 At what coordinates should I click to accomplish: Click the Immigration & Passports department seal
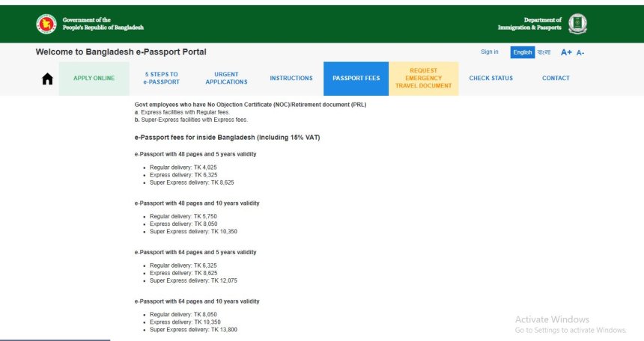click(x=577, y=24)
